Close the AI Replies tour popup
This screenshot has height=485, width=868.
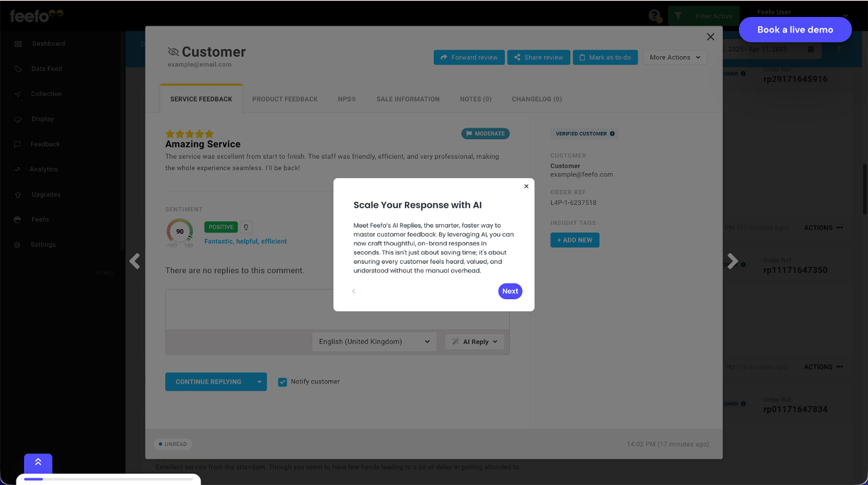point(526,186)
